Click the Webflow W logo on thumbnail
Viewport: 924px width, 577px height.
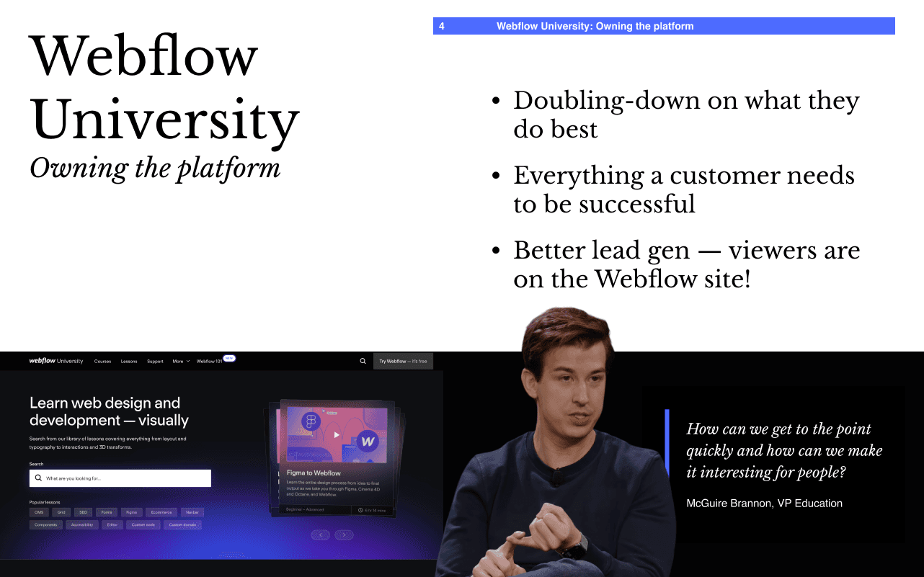368,441
